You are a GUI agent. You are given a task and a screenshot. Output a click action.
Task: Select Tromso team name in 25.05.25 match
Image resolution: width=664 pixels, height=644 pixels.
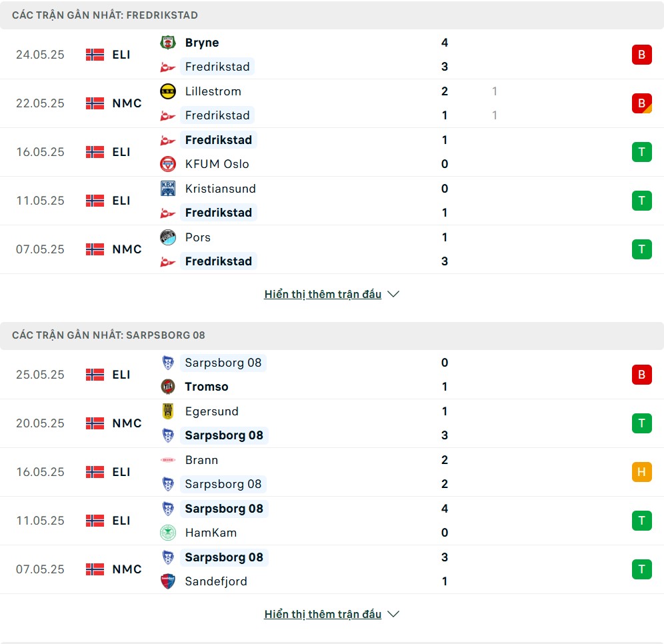[206, 387]
